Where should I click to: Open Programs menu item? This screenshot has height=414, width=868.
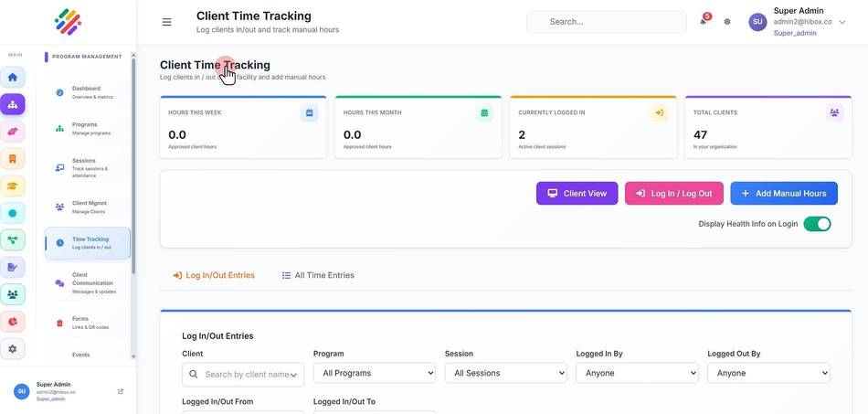pos(87,129)
